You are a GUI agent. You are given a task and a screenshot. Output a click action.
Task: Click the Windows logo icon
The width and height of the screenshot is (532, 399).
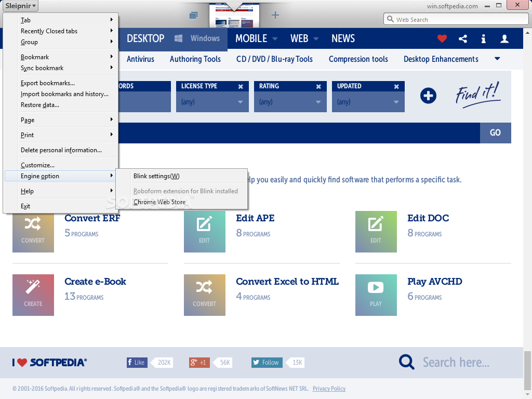pos(179,38)
